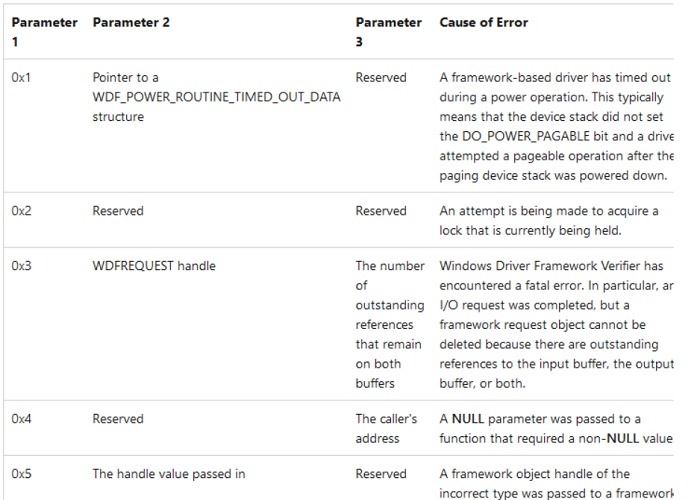This screenshot has height=500, width=700.
Task: Click the "WDFREQUEST handle" cell
Action: [x=154, y=266]
